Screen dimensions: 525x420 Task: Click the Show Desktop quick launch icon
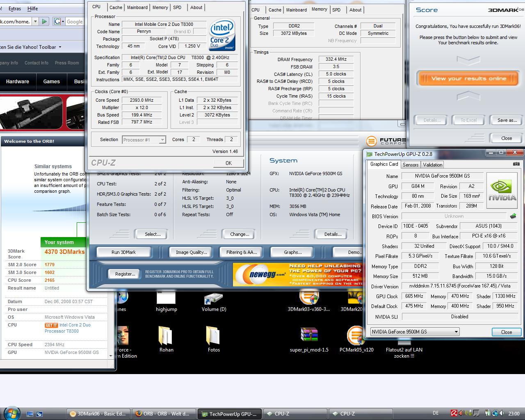pos(30,414)
